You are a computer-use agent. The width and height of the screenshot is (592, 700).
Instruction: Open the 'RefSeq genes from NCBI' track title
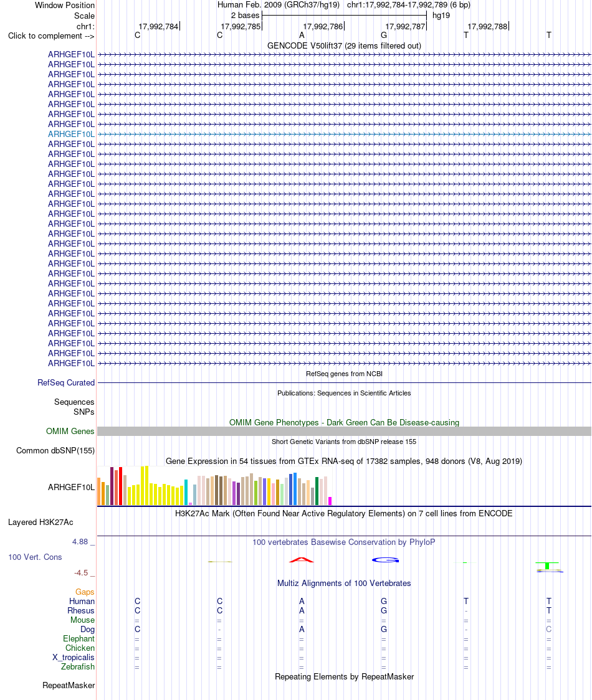pyautogui.click(x=344, y=374)
